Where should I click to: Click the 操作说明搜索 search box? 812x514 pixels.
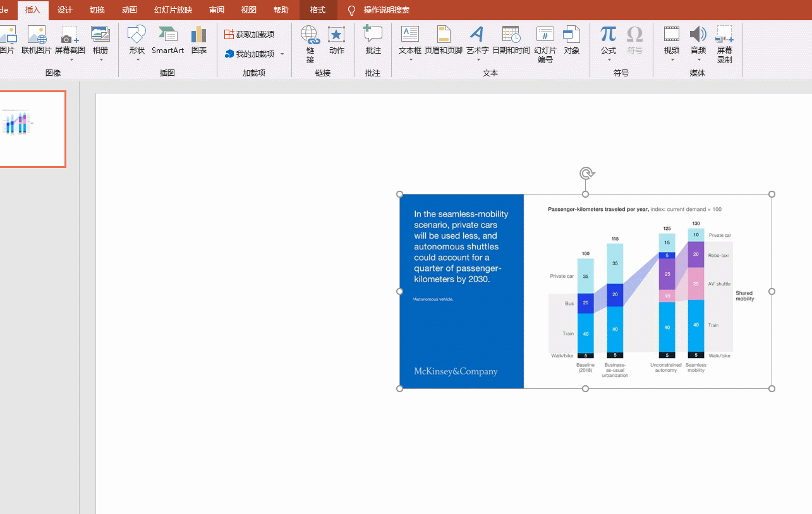pyautogui.click(x=386, y=10)
